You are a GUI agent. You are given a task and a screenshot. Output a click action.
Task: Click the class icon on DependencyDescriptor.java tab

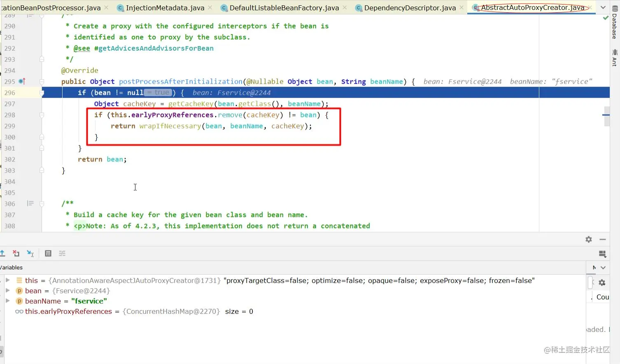click(x=359, y=8)
